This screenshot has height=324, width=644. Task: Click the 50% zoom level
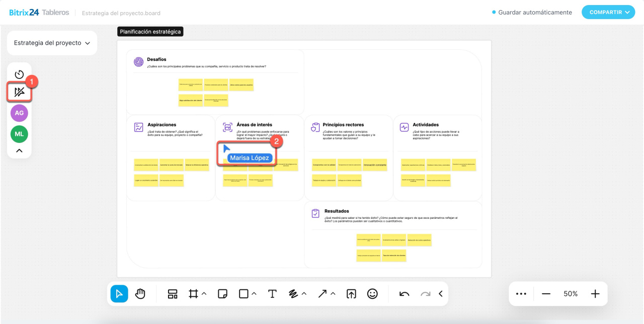click(x=571, y=294)
